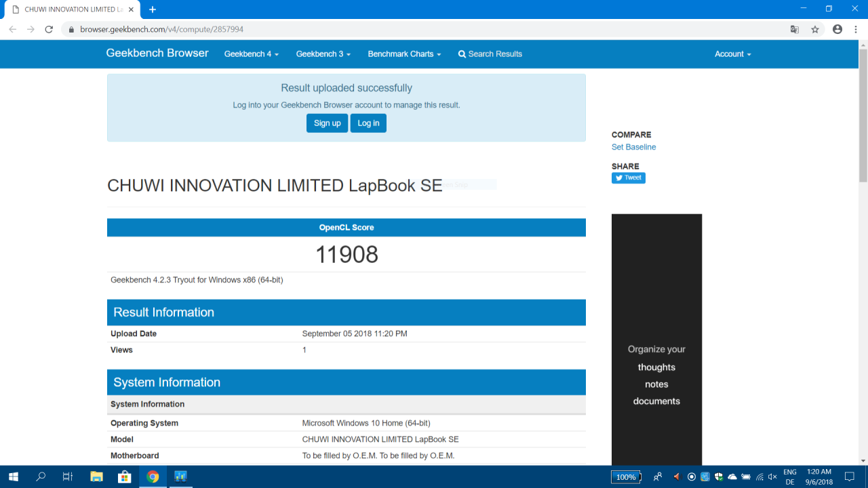Click the Log in button
The image size is (868, 488).
click(368, 123)
